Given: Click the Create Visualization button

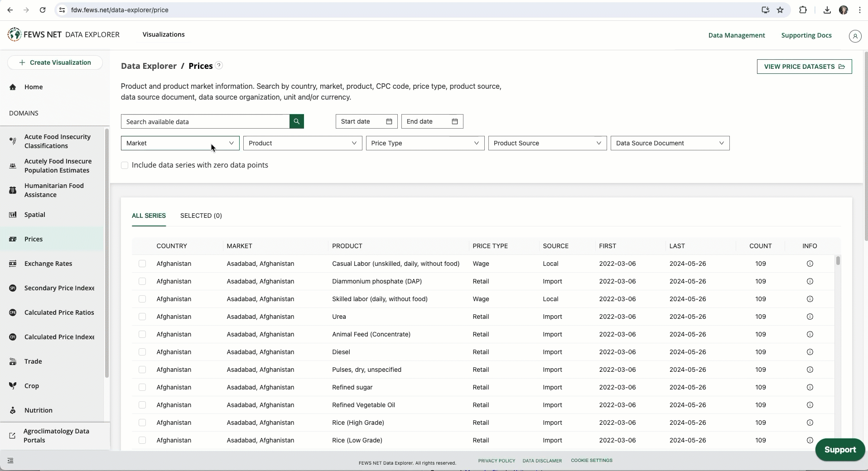Looking at the screenshot, I should [x=55, y=62].
